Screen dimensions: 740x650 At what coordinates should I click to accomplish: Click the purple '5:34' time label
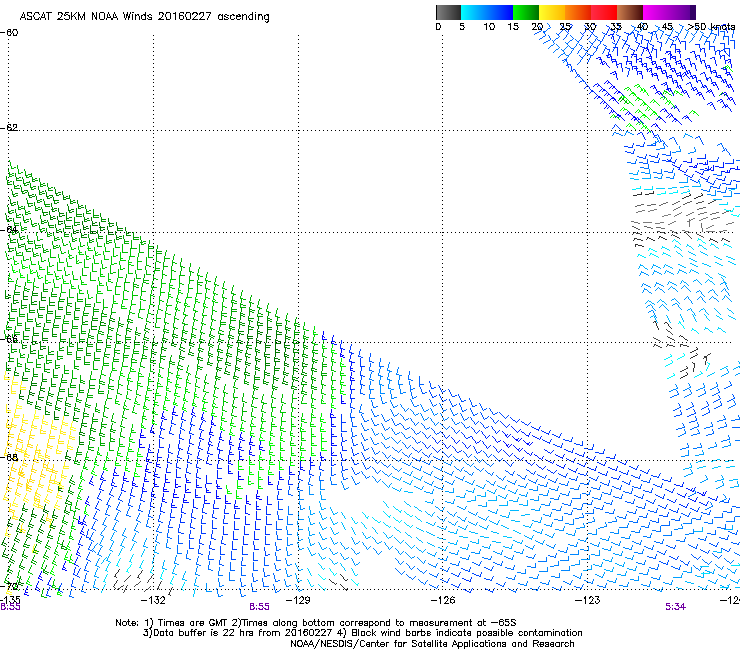(675, 607)
